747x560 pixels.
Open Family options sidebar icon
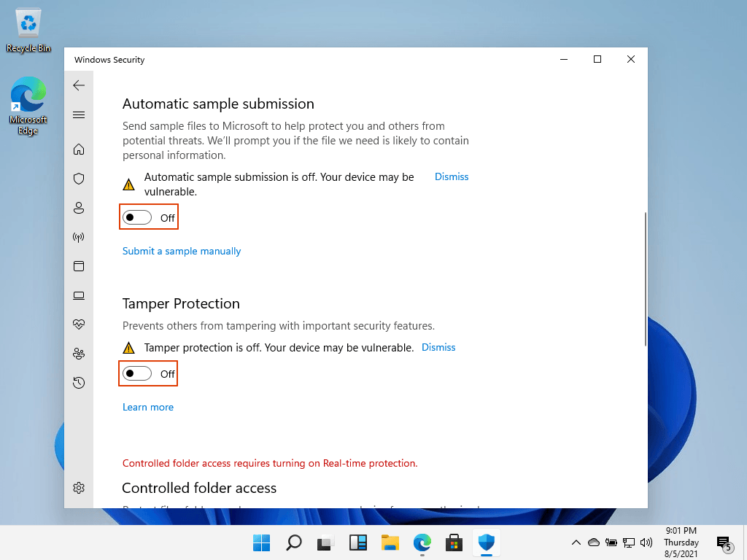point(79,354)
